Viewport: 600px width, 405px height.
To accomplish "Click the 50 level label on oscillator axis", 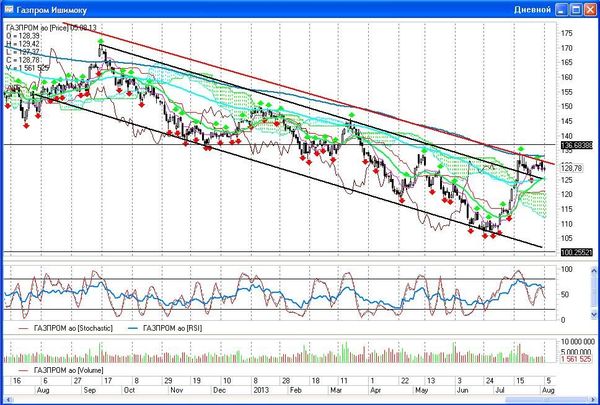I will pos(565,294).
